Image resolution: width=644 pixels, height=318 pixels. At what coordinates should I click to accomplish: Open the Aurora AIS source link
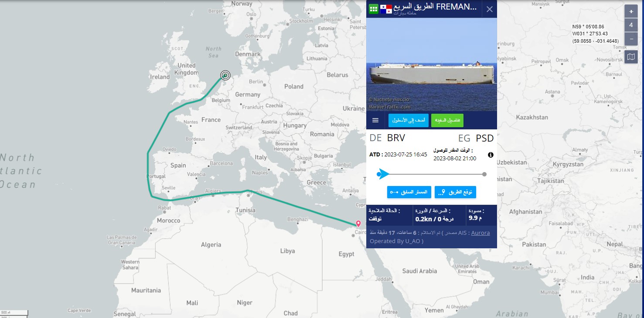coord(480,233)
